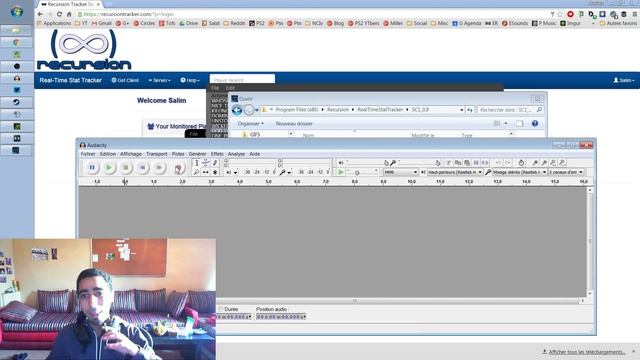The width and height of the screenshot is (640, 360).
Task: Select the Durée radio button
Action: tap(221, 309)
